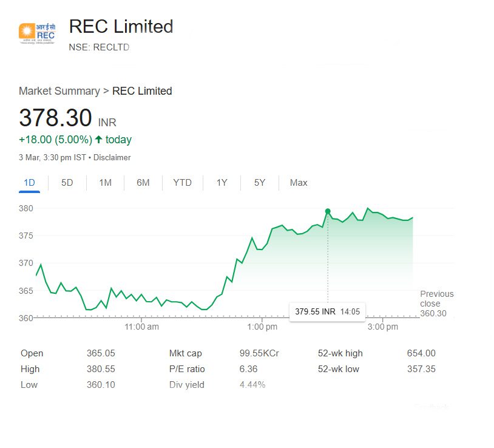The image size is (494, 448).
Task: Click the 1:00 pm axis label
Action: pos(262,327)
